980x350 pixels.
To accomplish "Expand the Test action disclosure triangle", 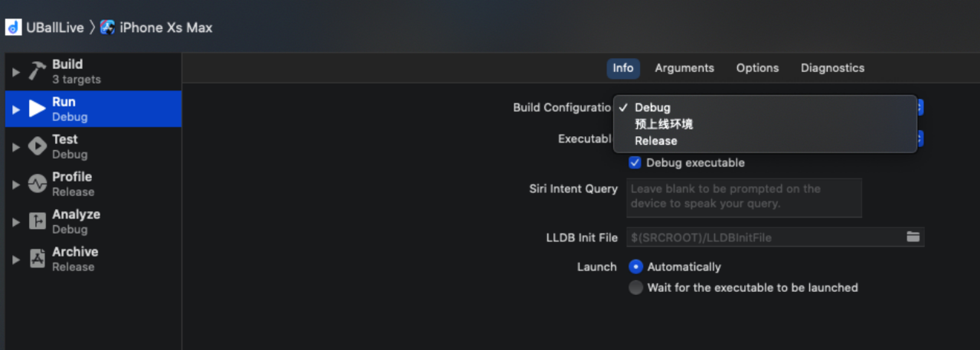I will (16, 147).
